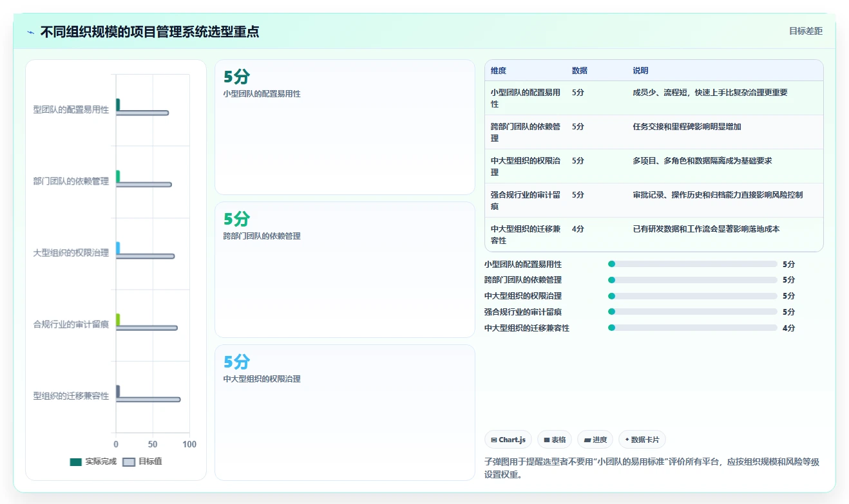Select table cell 审批记录、操作历史和归档能力直接影响风险控制

pos(718,195)
